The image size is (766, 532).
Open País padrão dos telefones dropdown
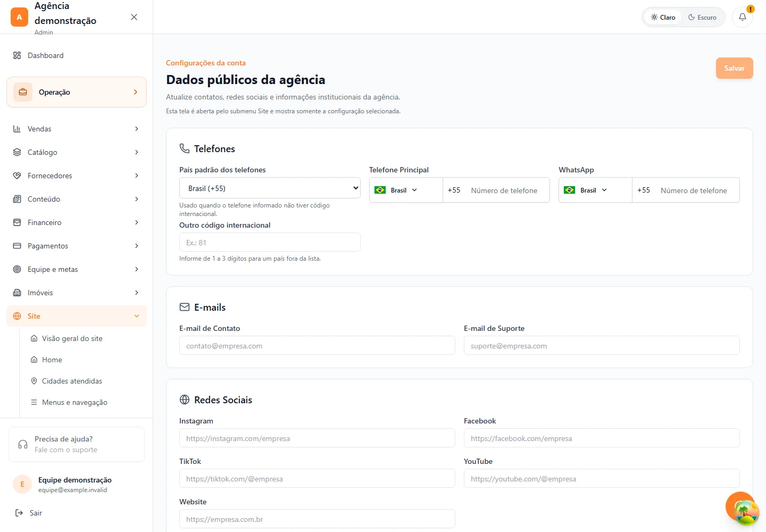[270, 188]
